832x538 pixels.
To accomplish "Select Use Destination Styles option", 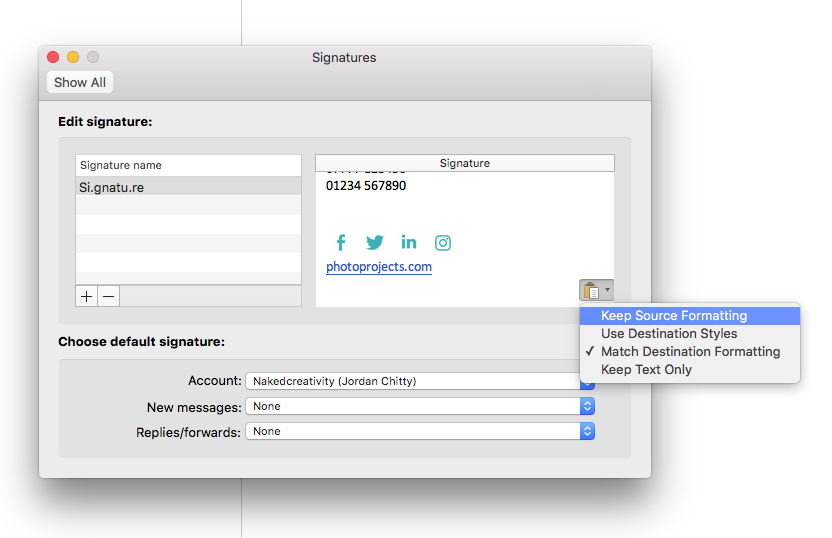I will 669,334.
